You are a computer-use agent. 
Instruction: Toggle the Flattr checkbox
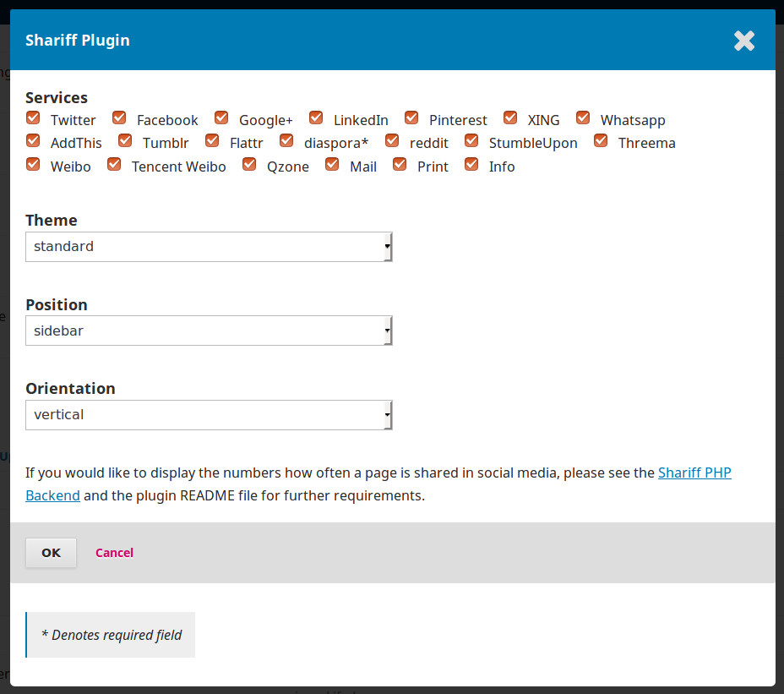click(x=212, y=141)
